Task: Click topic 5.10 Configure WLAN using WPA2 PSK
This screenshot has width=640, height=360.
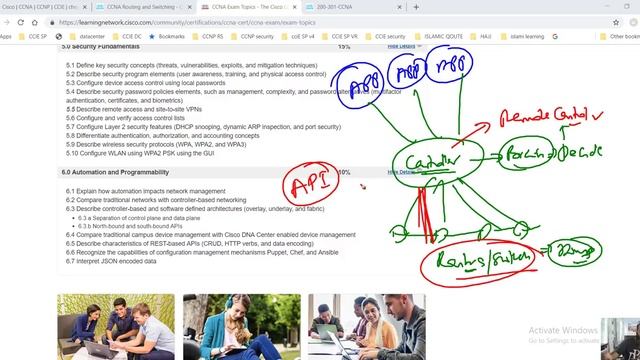Action: [140, 153]
